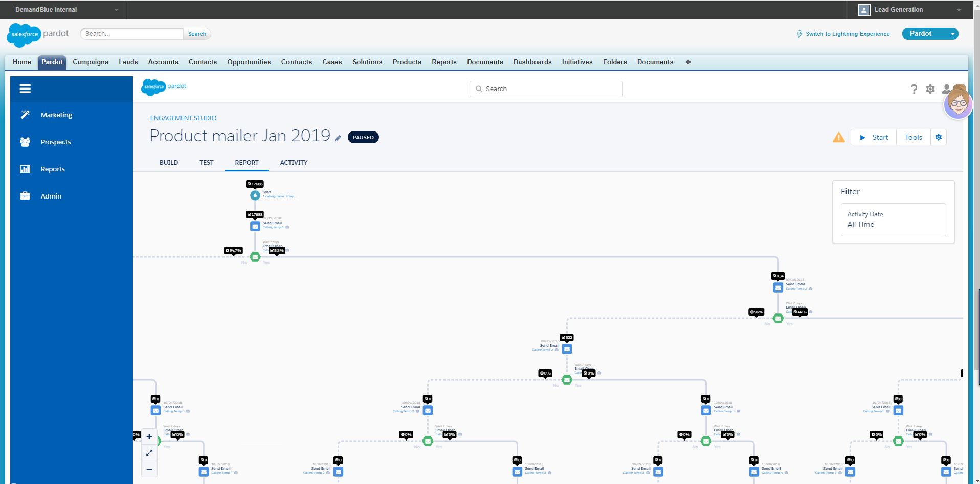Click Switch to Lightning Experience link
Image resolution: width=980 pixels, height=484 pixels.
[848, 34]
